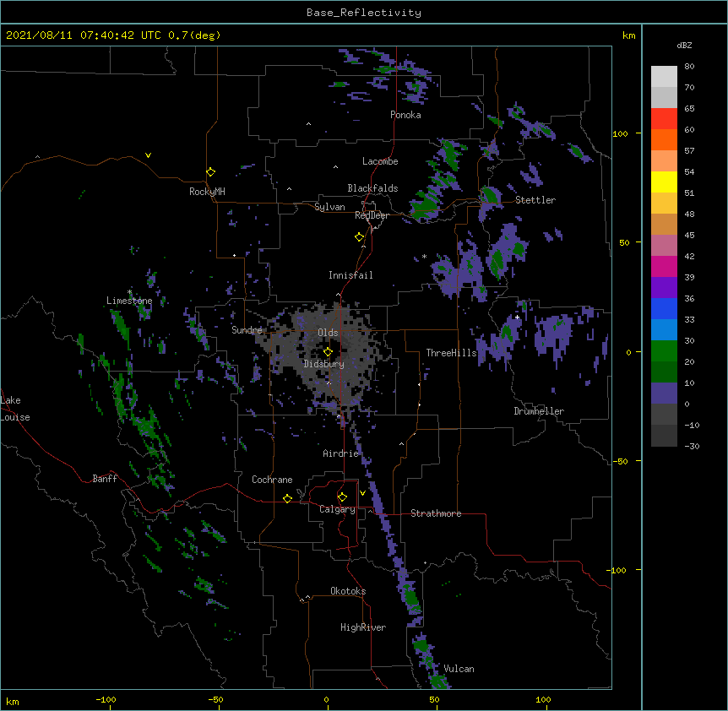Click the yellow diamond marker at Calgary
This screenshot has width=728, height=711.
pos(342,497)
